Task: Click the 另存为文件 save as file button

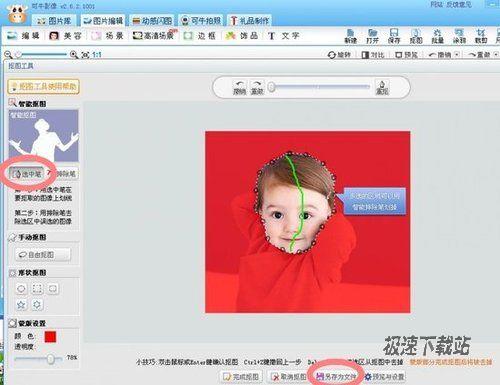Action: click(336, 377)
